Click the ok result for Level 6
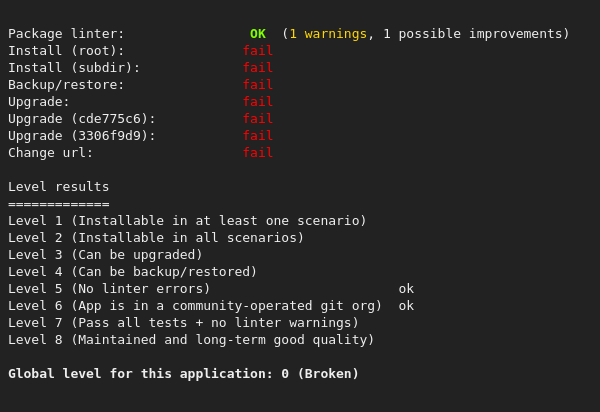This screenshot has height=412, width=600. click(406, 306)
